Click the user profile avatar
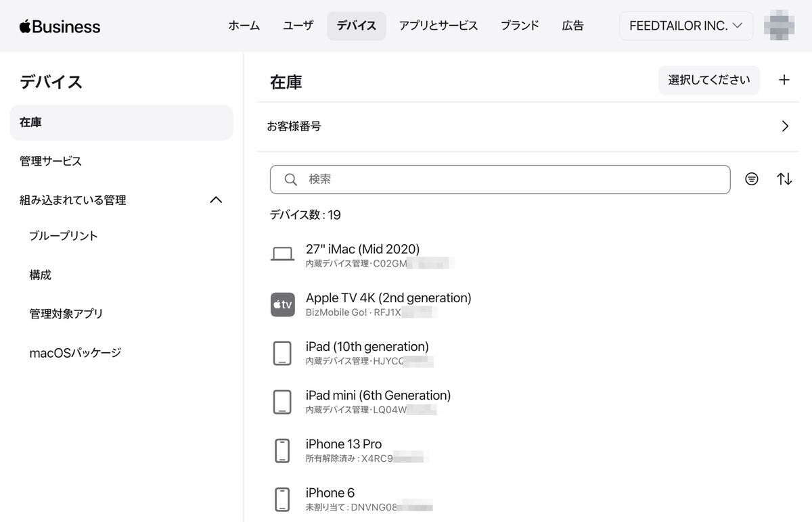This screenshot has width=812, height=522. click(x=780, y=26)
